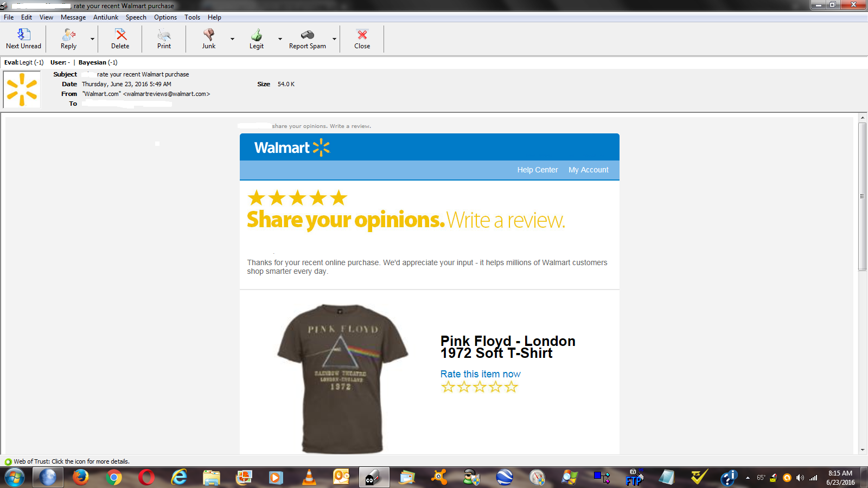Show hidden system tray icons
Screen dimensions: 868x488
(748, 478)
